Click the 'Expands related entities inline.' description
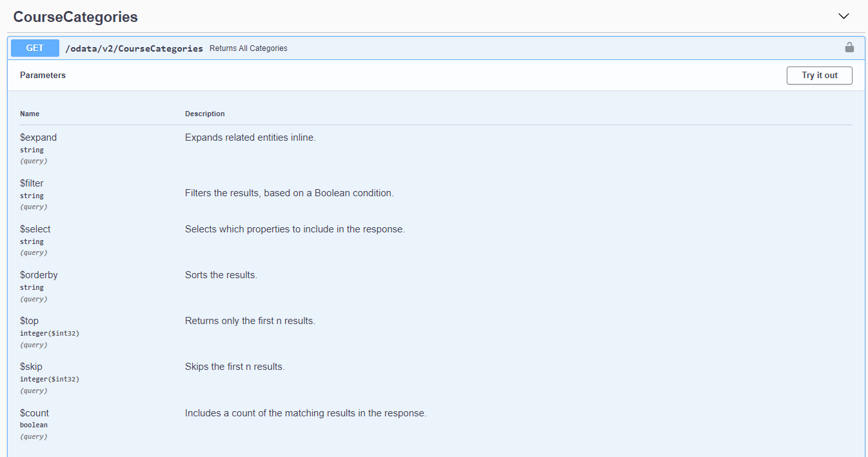The width and height of the screenshot is (868, 457). point(250,137)
